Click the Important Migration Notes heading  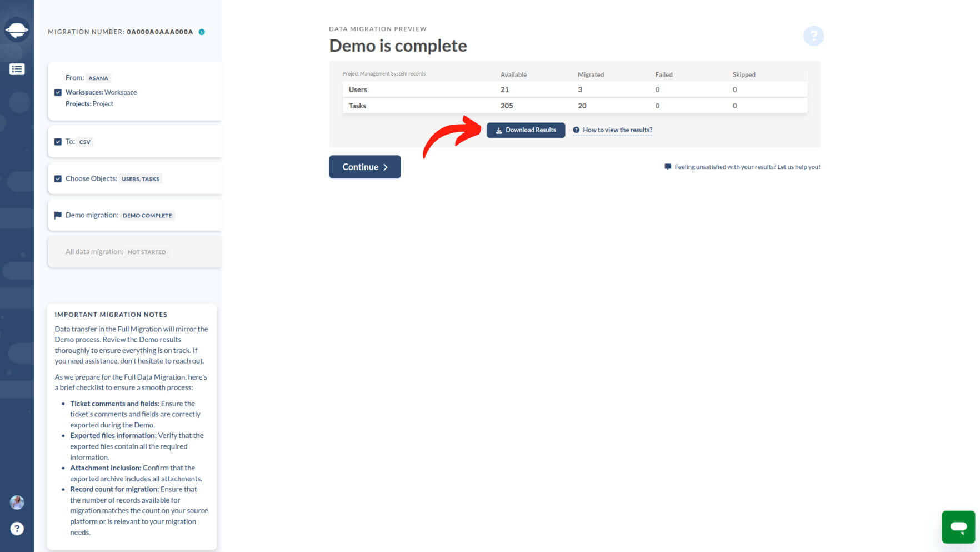coord(111,315)
